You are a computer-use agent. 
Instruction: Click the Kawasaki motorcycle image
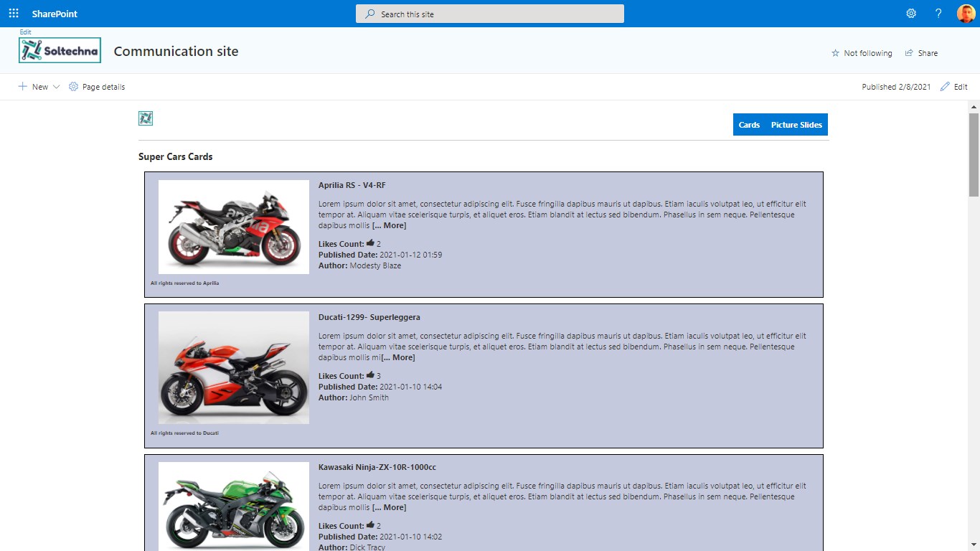coord(234,507)
